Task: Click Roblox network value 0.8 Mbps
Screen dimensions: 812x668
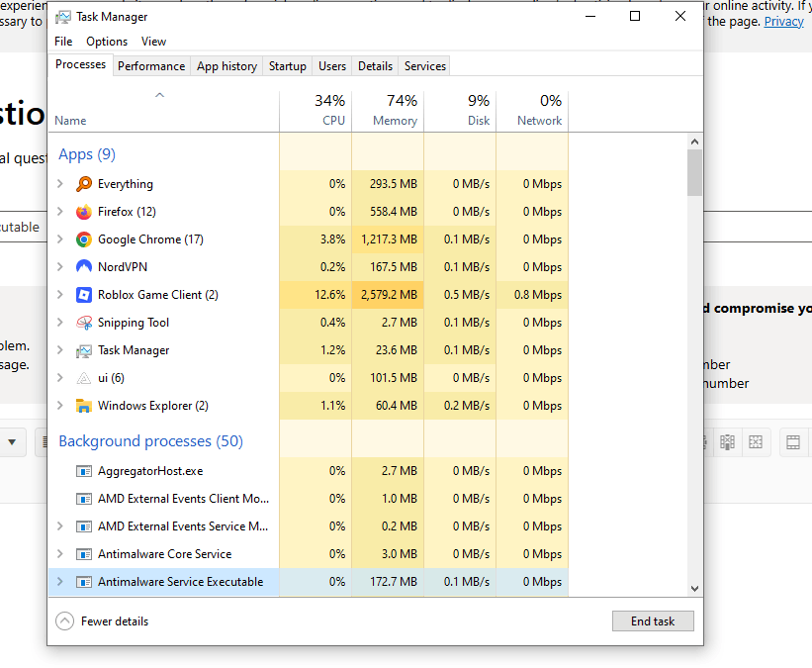Action: pyautogui.click(x=537, y=295)
